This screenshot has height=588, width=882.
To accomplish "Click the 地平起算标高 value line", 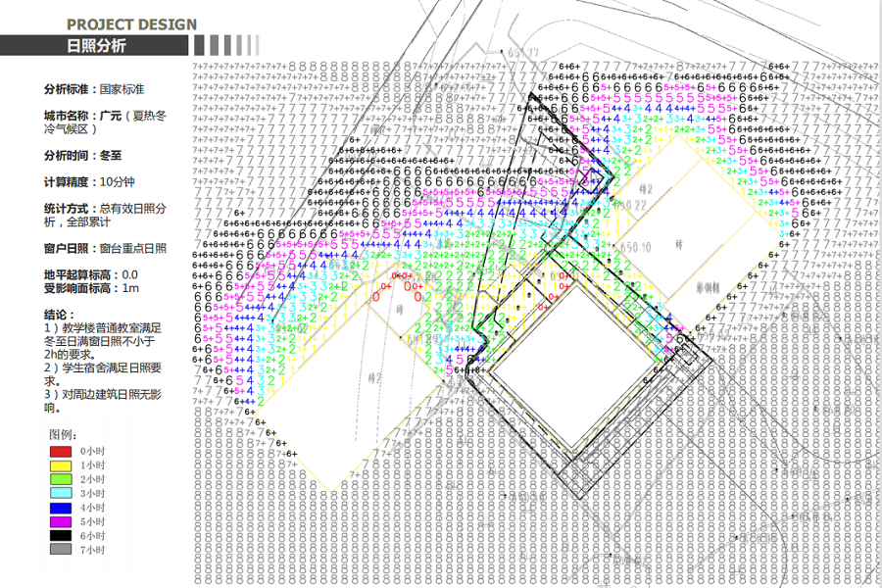I will pos(90,275).
